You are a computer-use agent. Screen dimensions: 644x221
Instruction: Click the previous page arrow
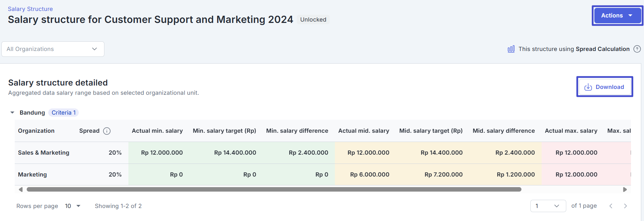pyautogui.click(x=611, y=206)
